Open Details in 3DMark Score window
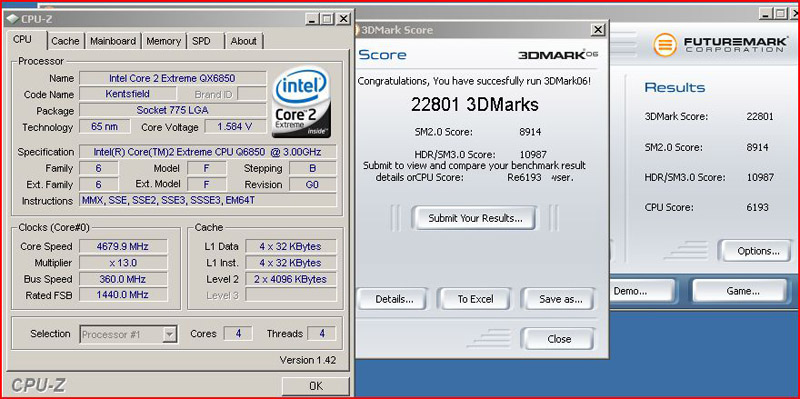Viewport: 800px width, 399px height. (x=393, y=299)
